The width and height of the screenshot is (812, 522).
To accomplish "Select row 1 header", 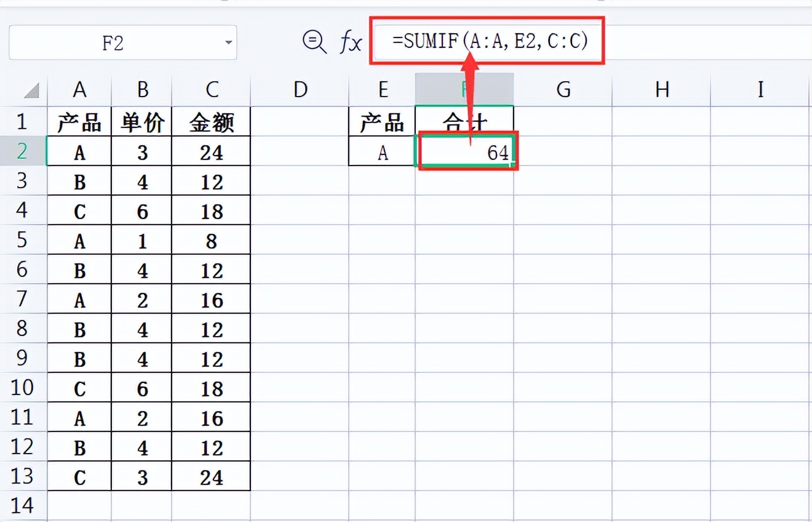I will [23, 121].
